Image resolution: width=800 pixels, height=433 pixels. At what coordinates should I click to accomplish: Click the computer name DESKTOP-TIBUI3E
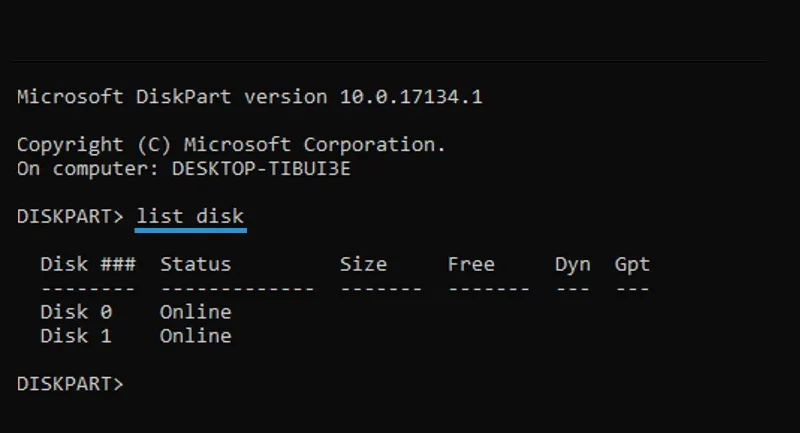pyautogui.click(x=261, y=169)
